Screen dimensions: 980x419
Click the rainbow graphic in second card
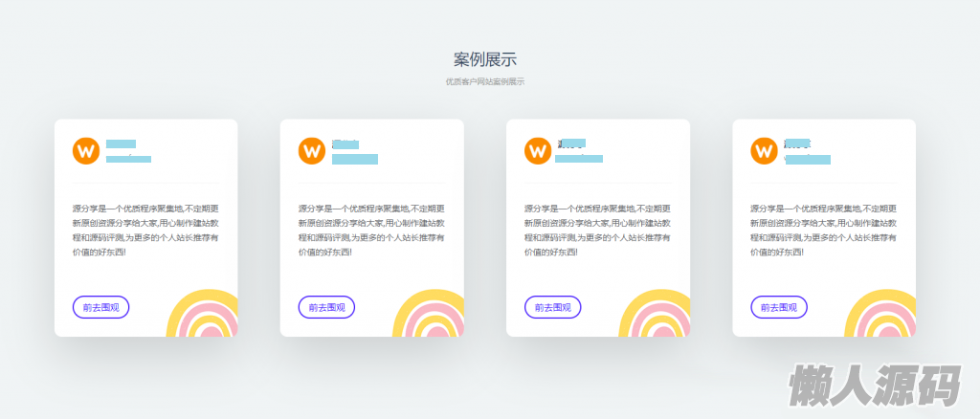[429, 313]
